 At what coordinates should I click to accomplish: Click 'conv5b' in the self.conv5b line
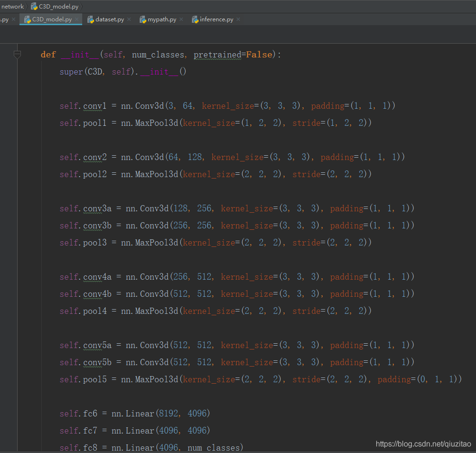click(97, 362)
